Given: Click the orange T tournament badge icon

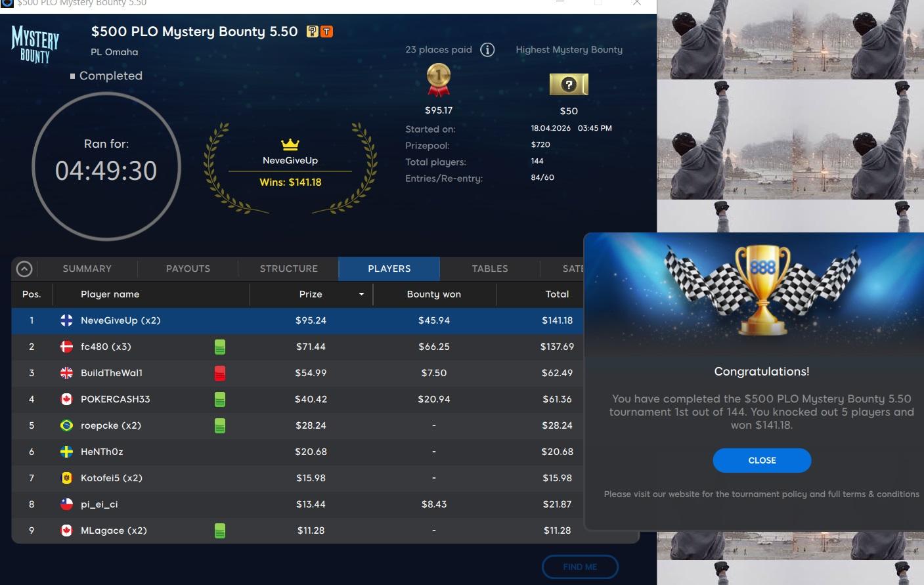Looking at the screenshot, I should click(x=326, y=32).
